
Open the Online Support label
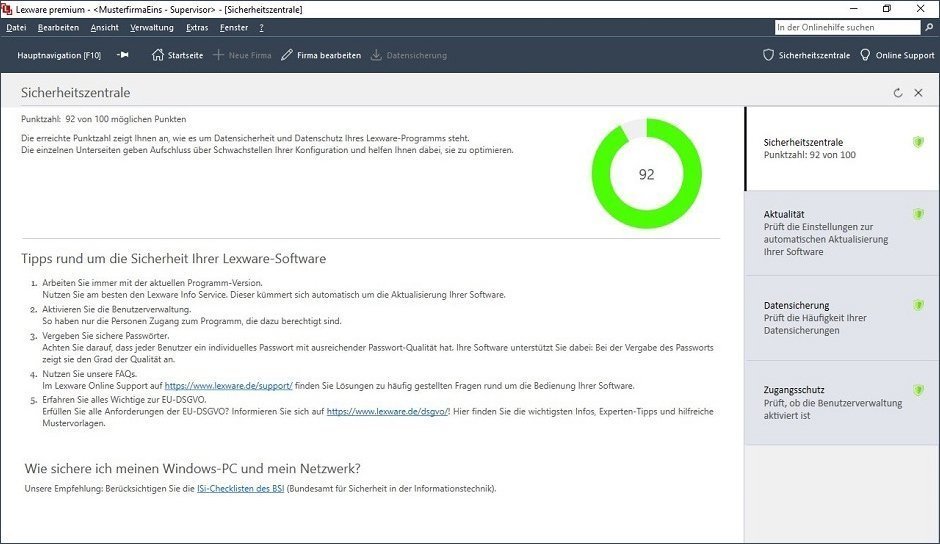(x=905, y=55)
